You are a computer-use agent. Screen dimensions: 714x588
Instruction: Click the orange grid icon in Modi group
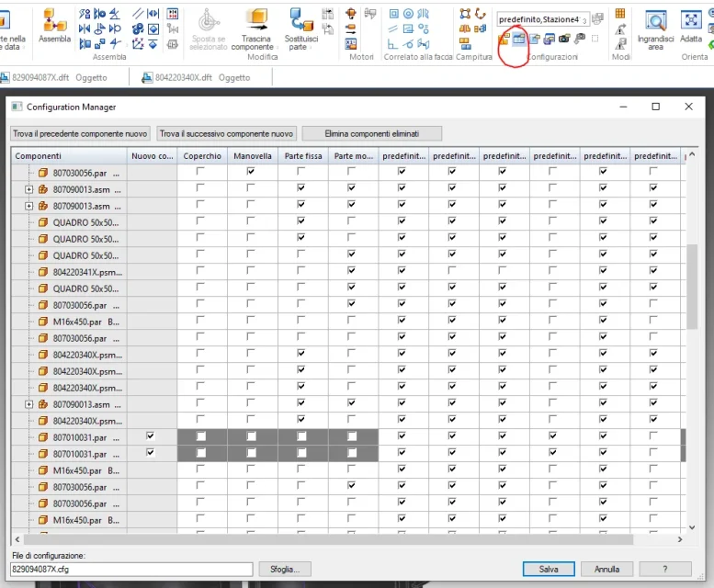(x=620, y=14)
